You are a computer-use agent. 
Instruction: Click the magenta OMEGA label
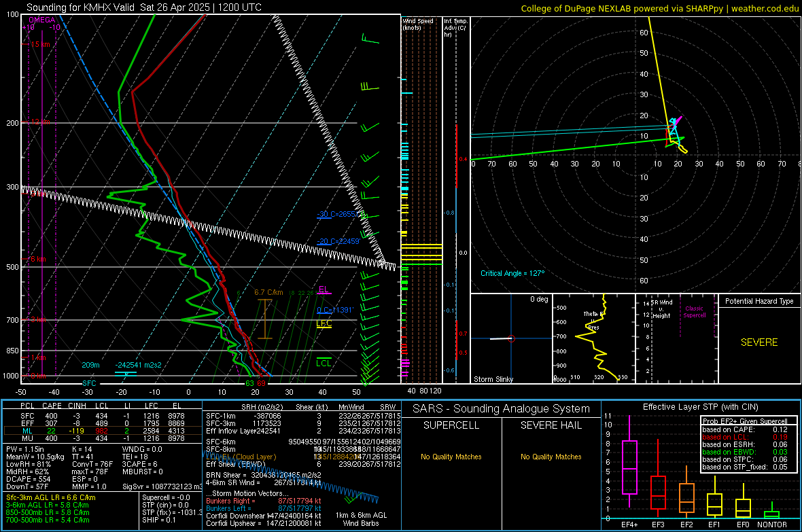tap(42, 20)
